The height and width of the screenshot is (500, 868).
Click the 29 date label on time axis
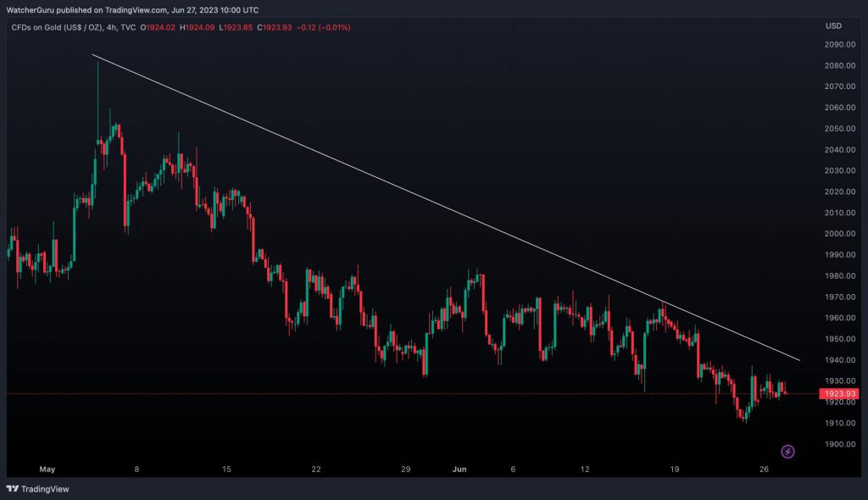[406, 469]
